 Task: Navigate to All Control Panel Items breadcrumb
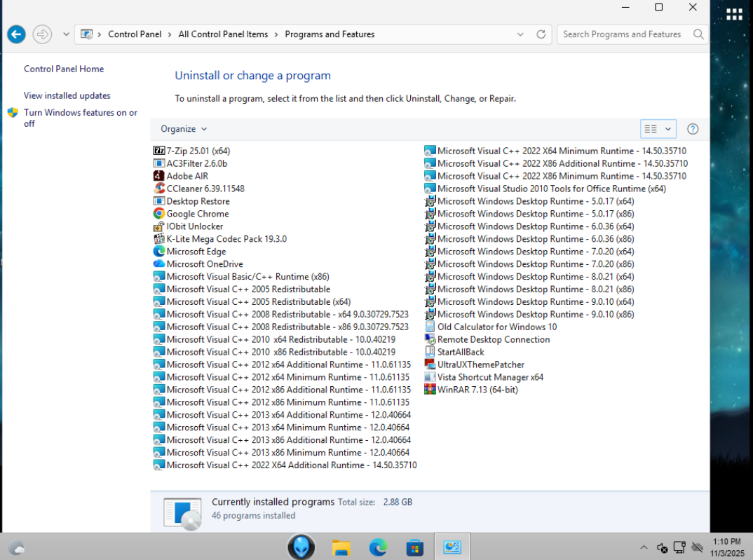[223, 34]
